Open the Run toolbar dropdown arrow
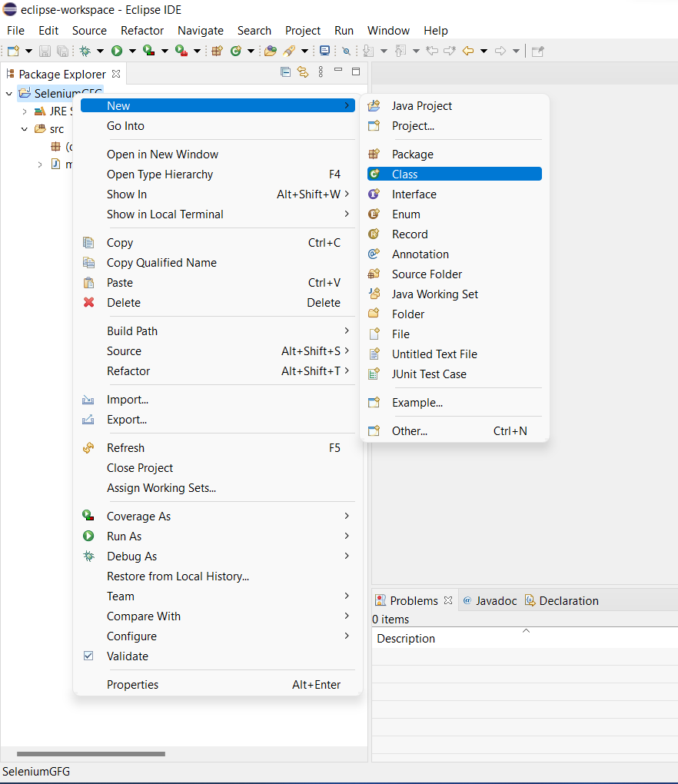The height and width of the screenshot is (784, 678). click(x=132, y=51)
